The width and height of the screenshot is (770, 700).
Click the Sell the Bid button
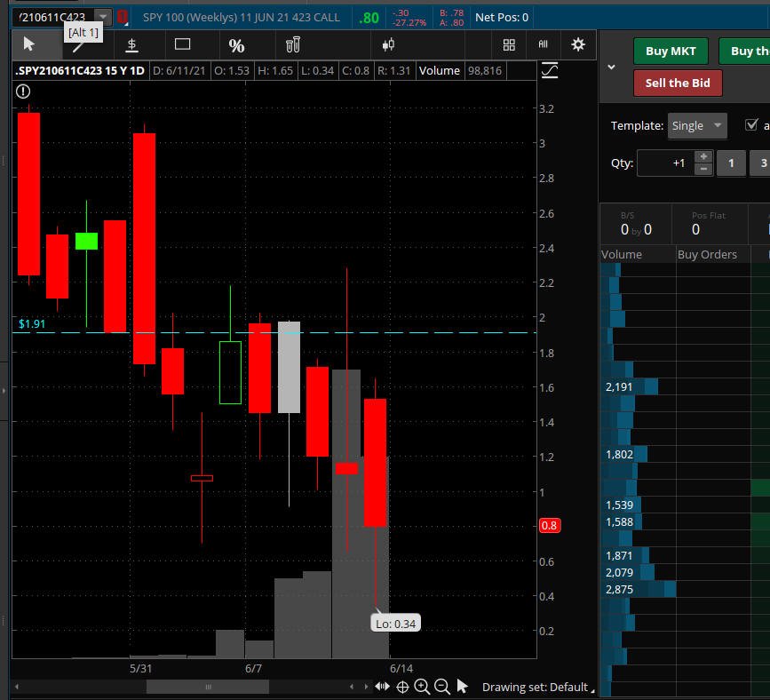678,83
